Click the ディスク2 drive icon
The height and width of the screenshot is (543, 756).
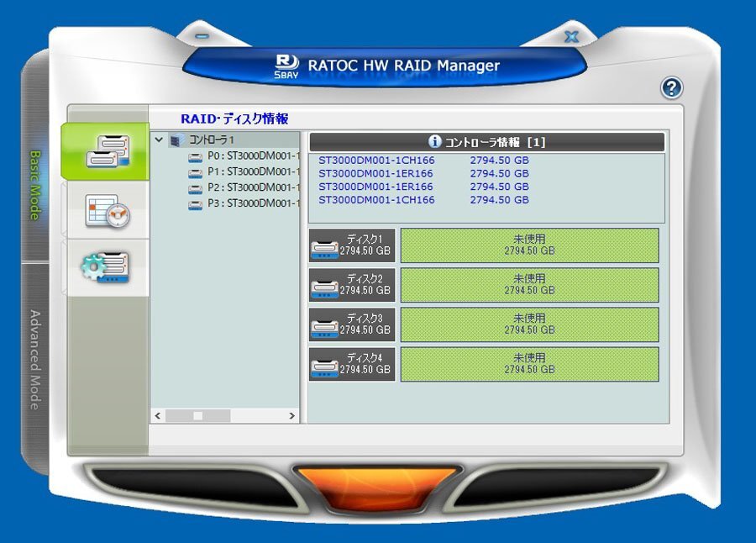(x=324, y=289)
